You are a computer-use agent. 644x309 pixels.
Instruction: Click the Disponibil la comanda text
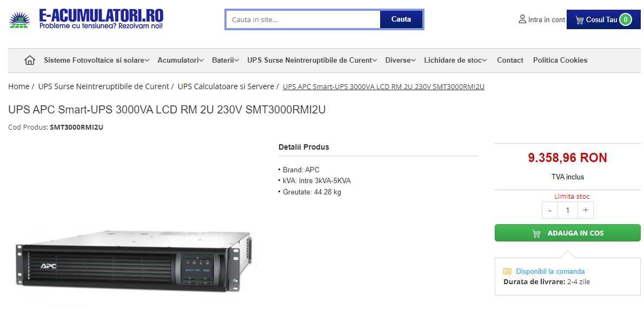[550, 271]
